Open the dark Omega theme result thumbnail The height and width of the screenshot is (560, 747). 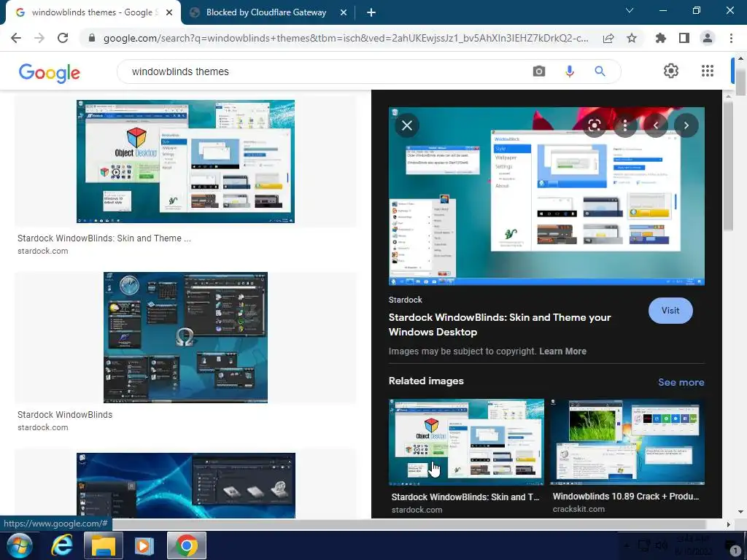(x=185, y=338)
